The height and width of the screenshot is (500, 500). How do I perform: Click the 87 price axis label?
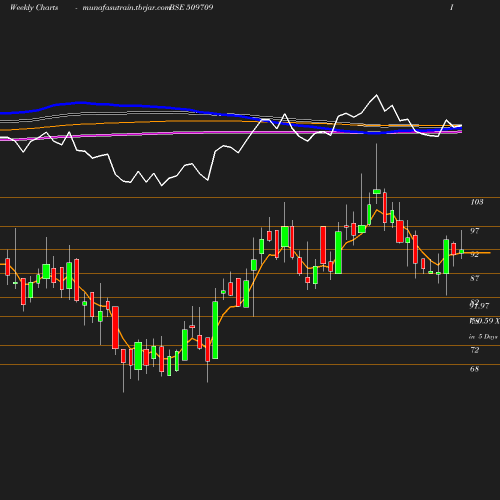pos(475,278)
